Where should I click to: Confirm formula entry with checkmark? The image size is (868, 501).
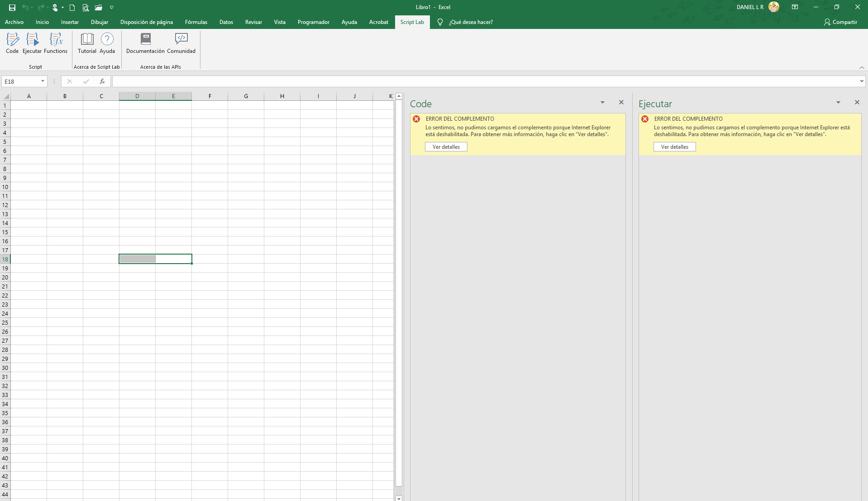(x=86, y=81)
